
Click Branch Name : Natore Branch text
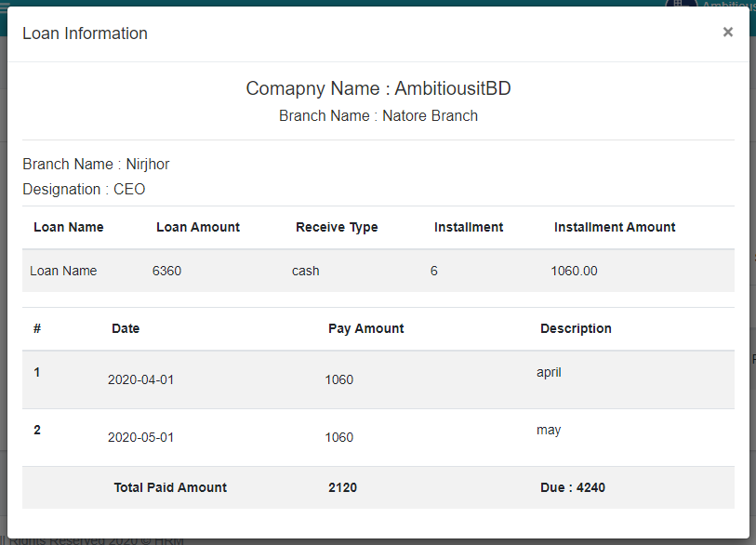(378, 115)
